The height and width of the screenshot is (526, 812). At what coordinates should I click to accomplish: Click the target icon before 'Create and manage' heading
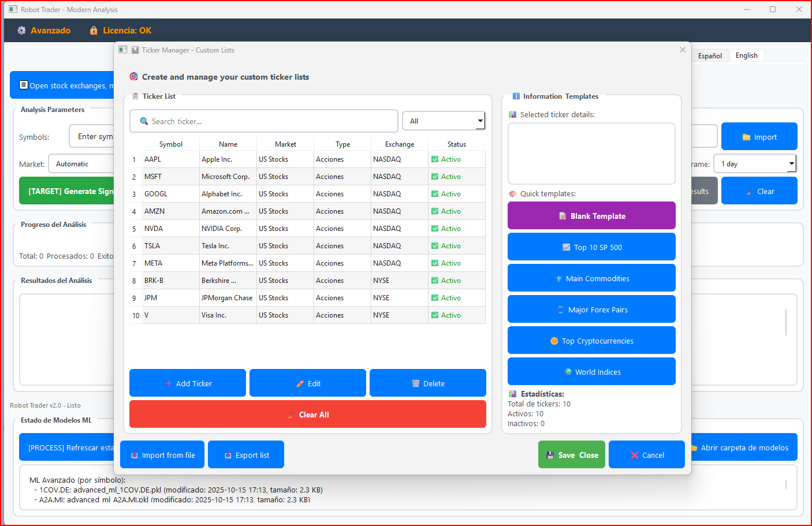click(133, 76)
